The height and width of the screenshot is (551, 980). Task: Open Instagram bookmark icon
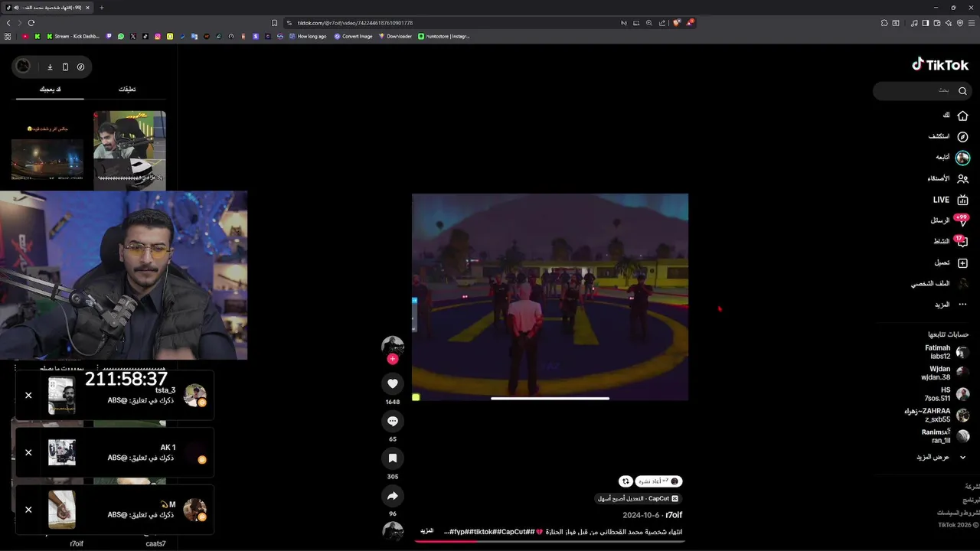click(x=158, y=36)
